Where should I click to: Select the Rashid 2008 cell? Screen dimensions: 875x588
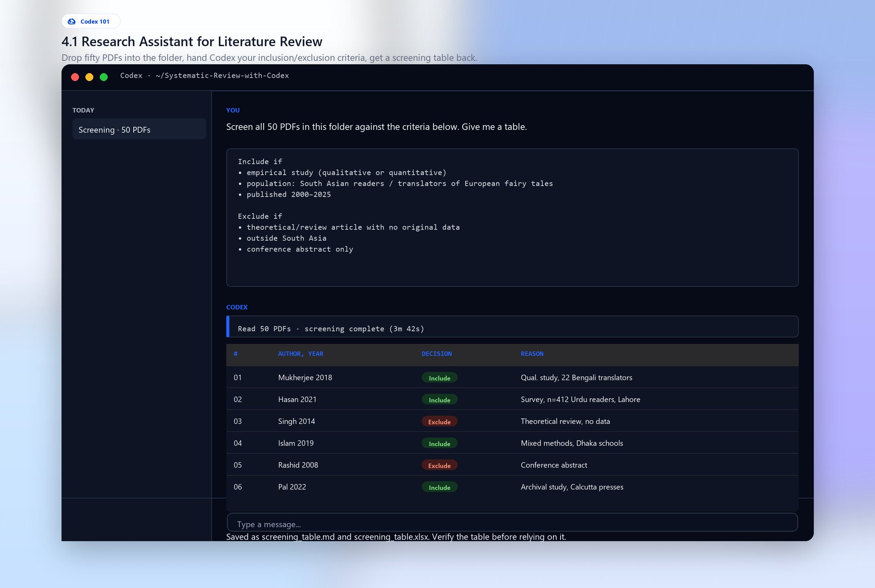pos(298,465)
